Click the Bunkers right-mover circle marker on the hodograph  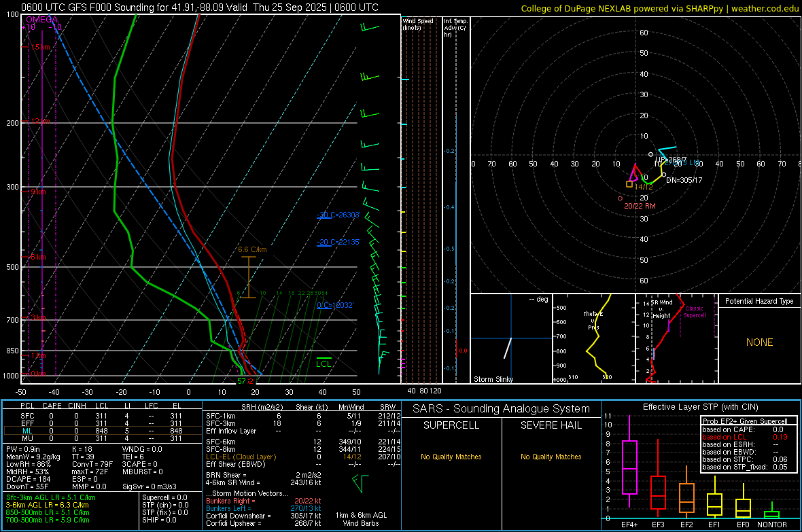point(621,198)
